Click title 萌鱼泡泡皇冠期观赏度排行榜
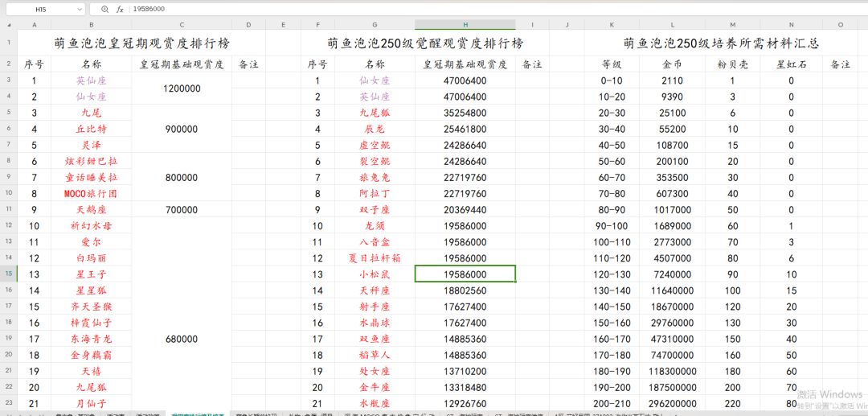Image resolution: width=868 pixels, height=416 pixels. tap(141, 43)
